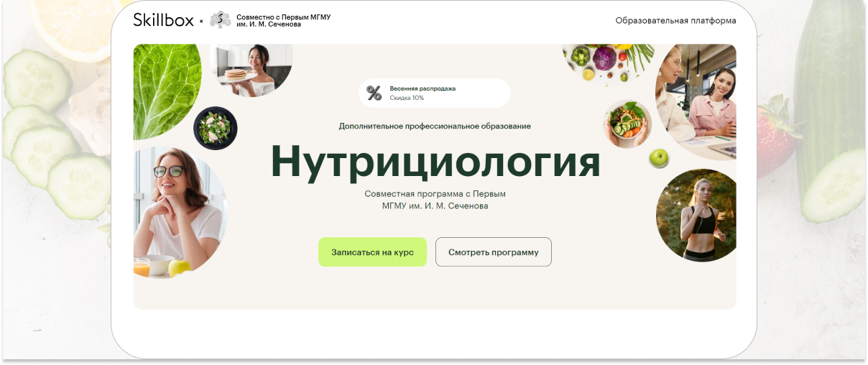
Task: Click the percent sale icon
Action: 374,93
